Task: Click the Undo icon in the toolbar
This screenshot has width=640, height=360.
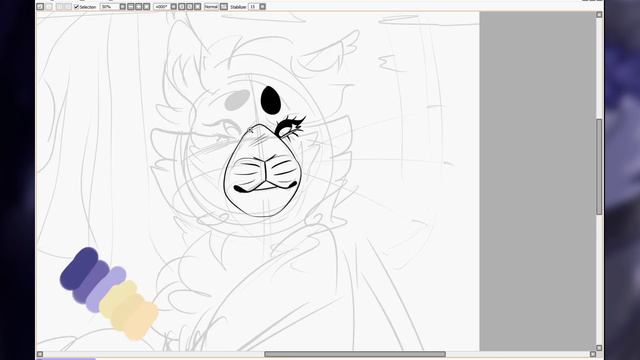Action: pyautogui.click(x=40, y=7)
